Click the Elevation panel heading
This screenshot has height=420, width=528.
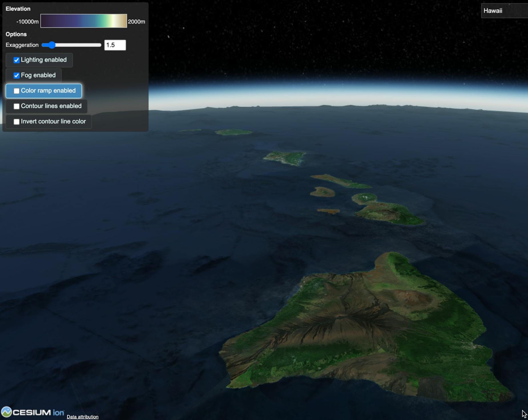tap(18, 9)
